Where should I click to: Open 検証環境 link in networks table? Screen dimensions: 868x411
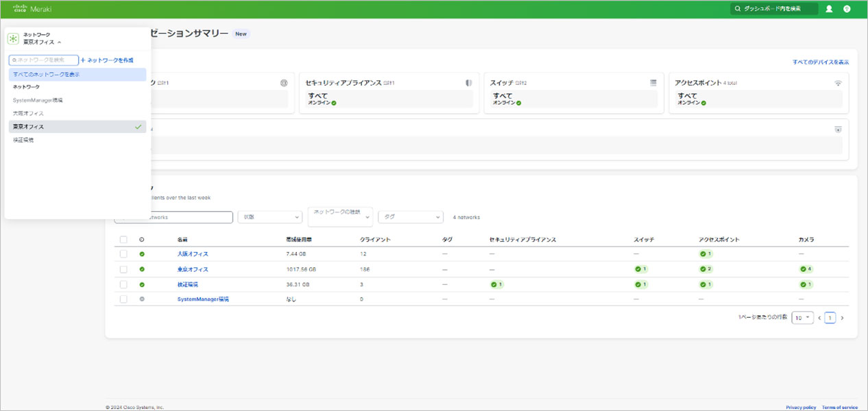click(188, 284)
